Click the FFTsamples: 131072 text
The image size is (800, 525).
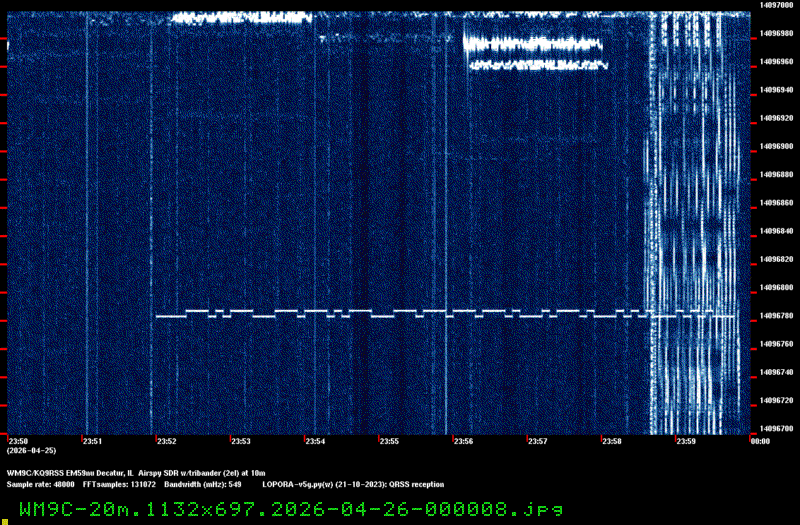tap(119, 484)
